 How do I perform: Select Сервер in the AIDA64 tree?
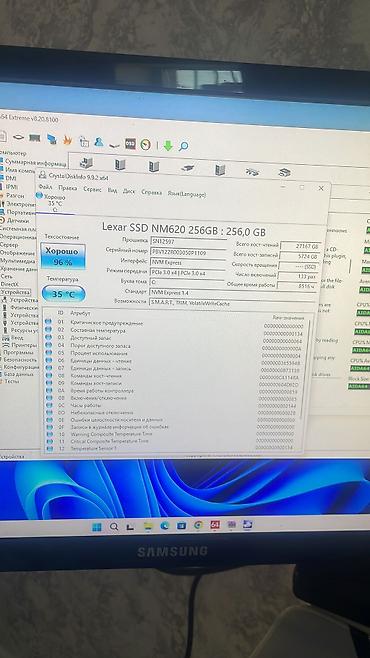tap(9, 245)
